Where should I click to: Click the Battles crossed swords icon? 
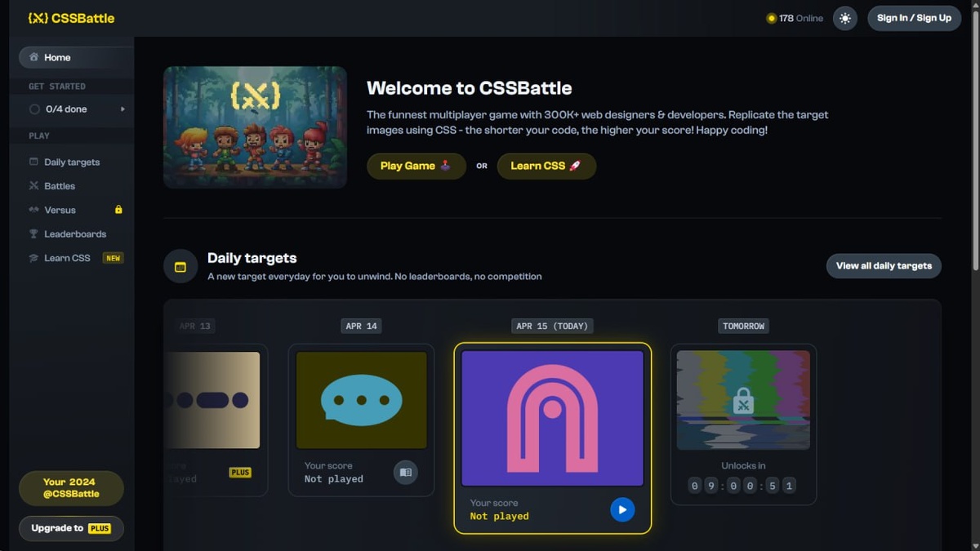(x=33, y=186)
